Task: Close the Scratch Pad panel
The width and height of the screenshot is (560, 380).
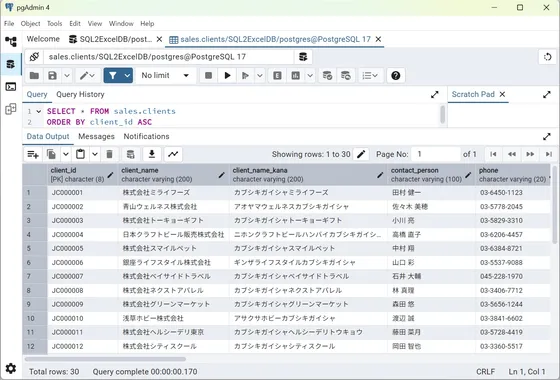Action: pyautogui.click(x=502, y=94)
